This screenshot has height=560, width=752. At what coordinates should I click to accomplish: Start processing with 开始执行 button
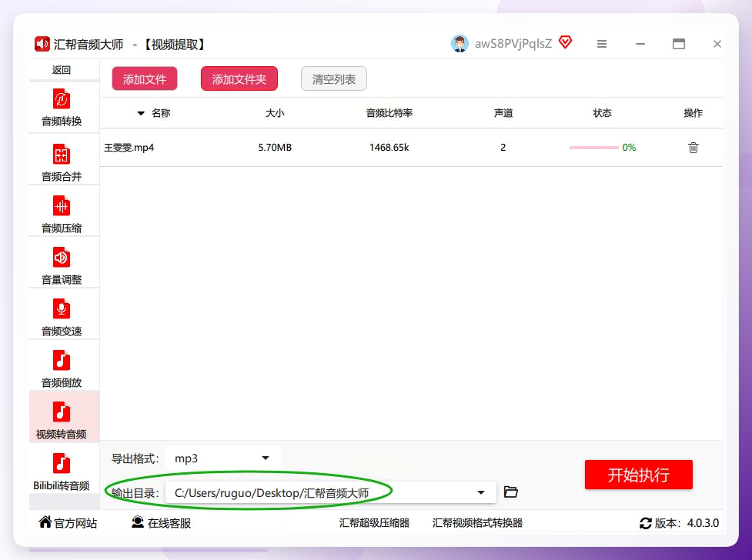638,475
